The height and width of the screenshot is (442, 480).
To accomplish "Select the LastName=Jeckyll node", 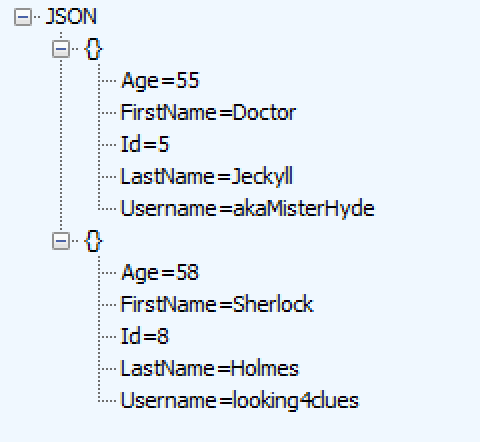I will pos(206,176).
